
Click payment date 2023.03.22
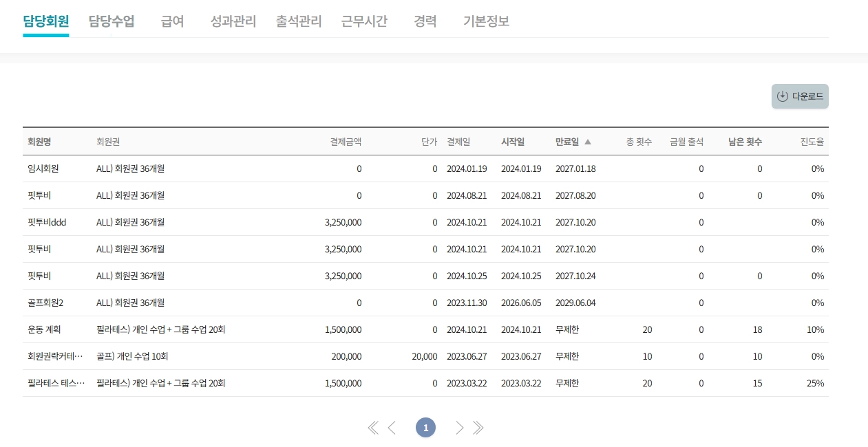[x=467, y=383]
